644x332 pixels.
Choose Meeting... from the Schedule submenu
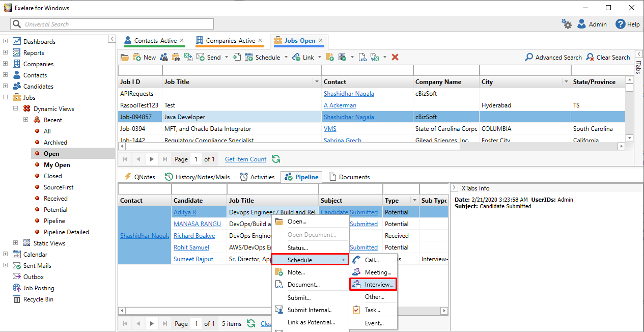point(373,272)
